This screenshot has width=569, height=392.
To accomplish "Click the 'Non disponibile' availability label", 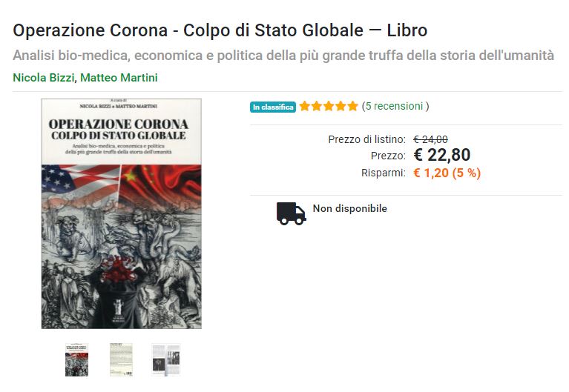I will (350, 208).
